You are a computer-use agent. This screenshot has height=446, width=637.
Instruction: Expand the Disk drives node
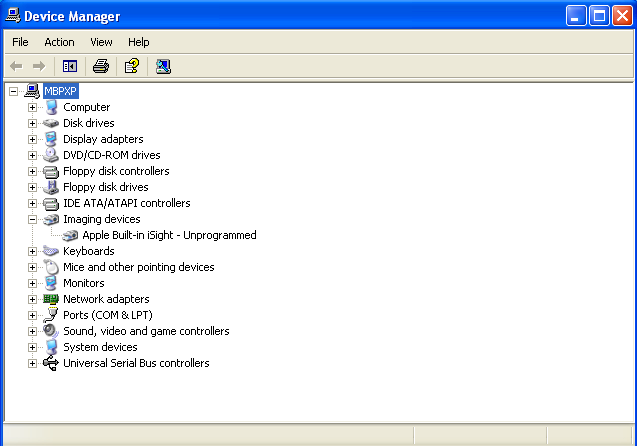32,123
